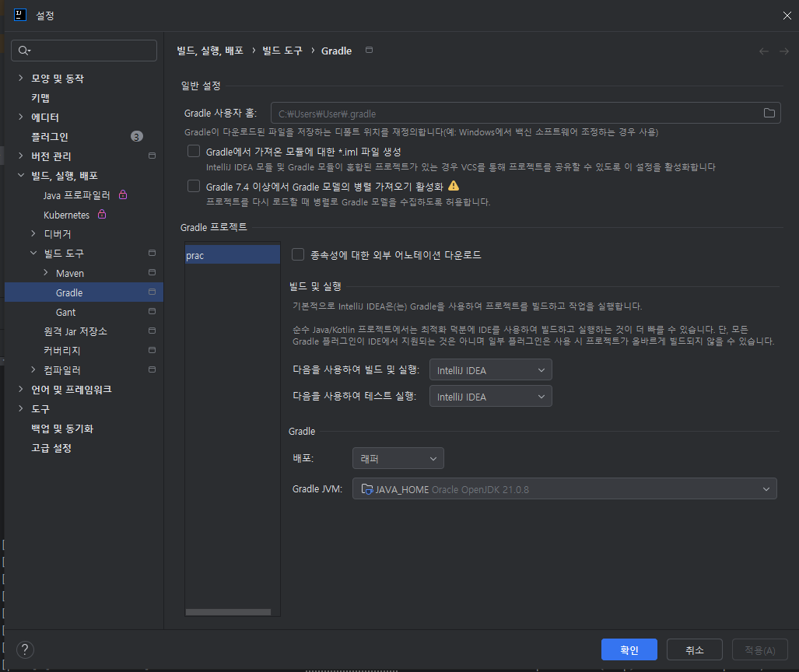Open help with the question mark button
Screen dimensions: 799x672
tap(25, 649)
